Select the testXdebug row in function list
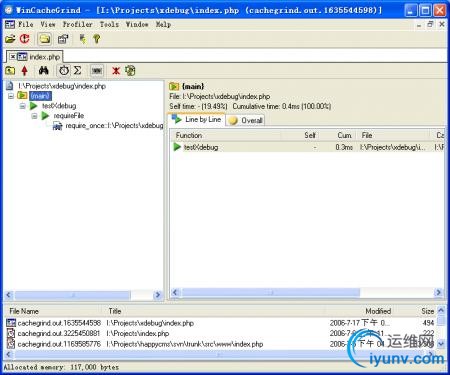Viewport: 450px width, 375px height. pyautogui.click(x=307, y=147)
